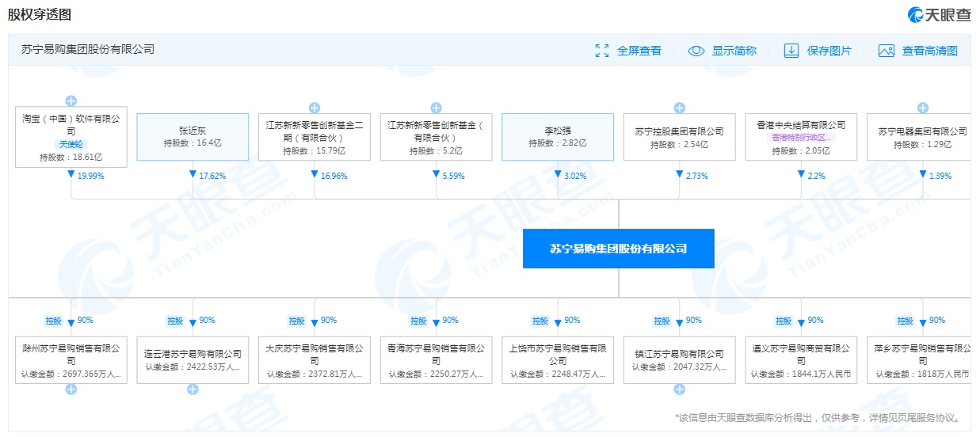This screenshot has height=437, width=980.
Task: Open subsidiary 青海苏宁易购销售有限公司
Action: point(436,360)
